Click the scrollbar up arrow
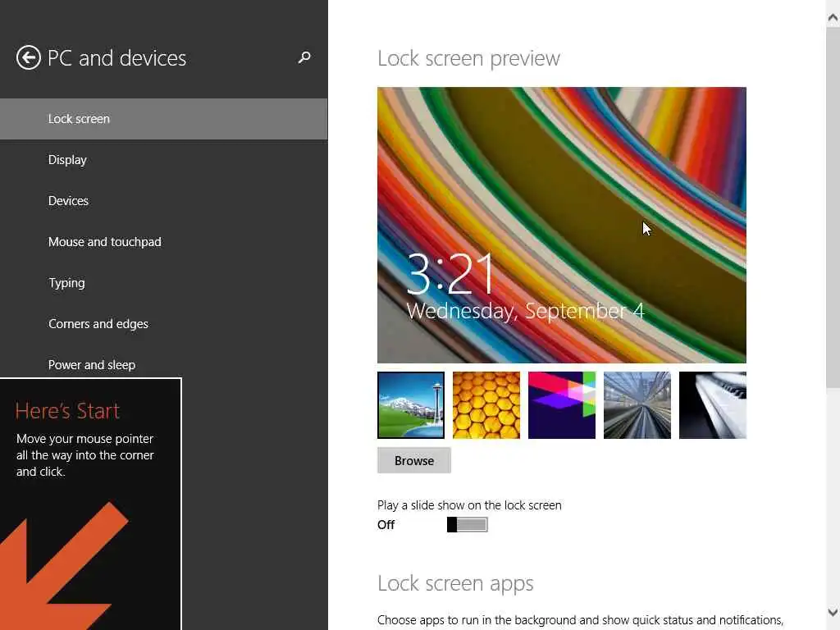Screen dimensions: 840x630 (833, 8)
